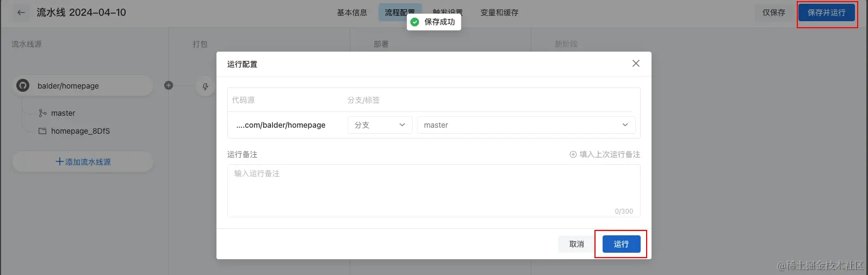Click the green check icon in 保存成功 toast

pos(414,22)
